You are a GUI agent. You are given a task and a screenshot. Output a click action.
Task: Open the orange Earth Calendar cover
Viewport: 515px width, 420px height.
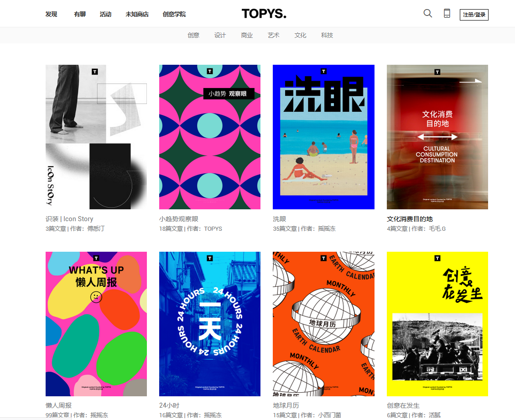click(x=323, y=324)
